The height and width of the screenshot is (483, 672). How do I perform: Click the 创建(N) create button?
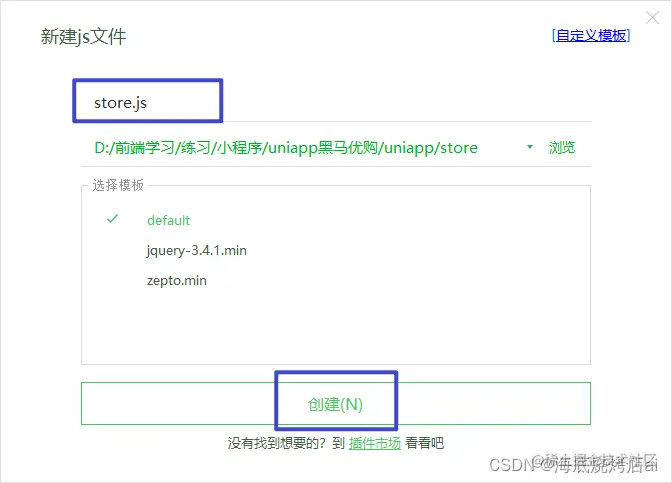[x=336, y=404]
